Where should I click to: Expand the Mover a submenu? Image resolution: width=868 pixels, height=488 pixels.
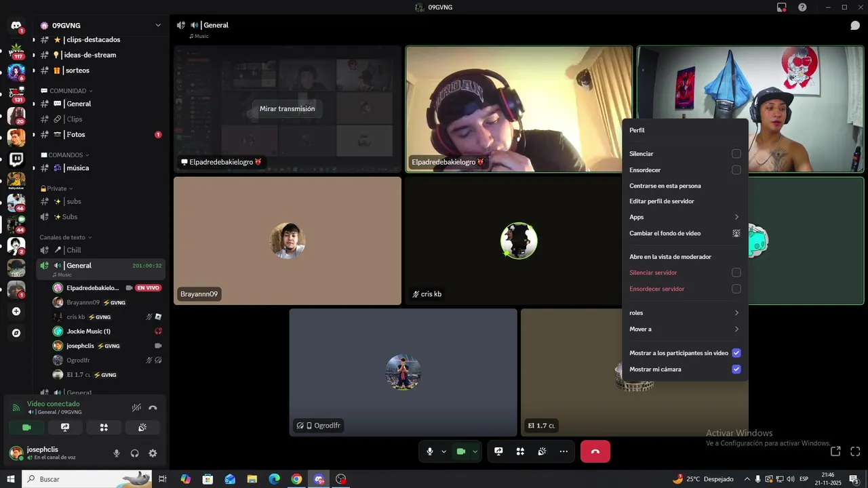[x=685, y=329]
